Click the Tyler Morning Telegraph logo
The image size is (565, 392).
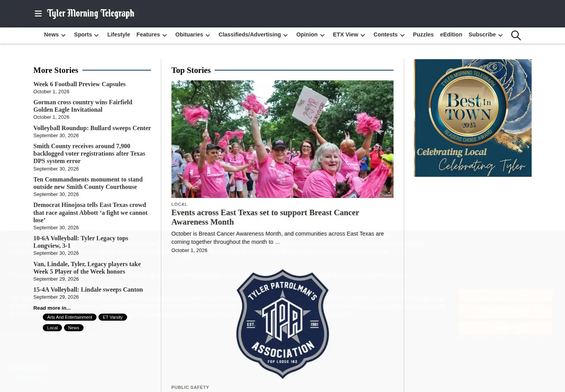91,14
